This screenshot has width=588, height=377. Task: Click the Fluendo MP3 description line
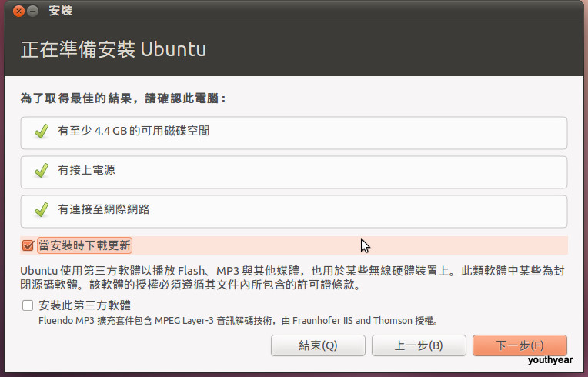pyautogui.click(x=239, y=321)
